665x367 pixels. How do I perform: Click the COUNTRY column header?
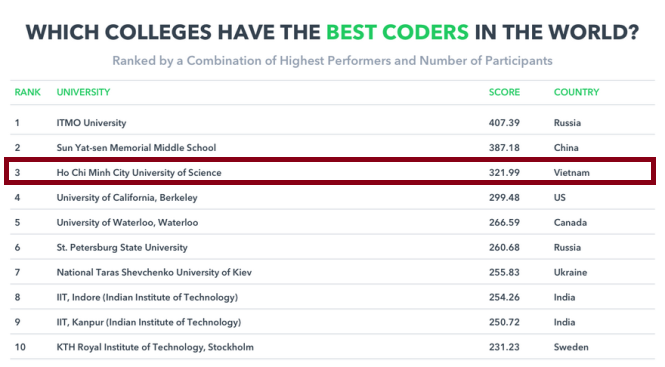tap(576, 92)
